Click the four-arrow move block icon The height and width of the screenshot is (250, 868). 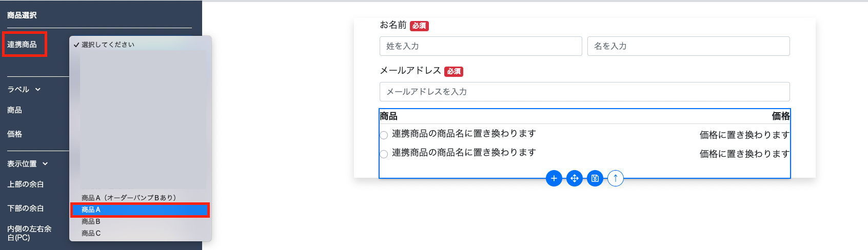click(575, 178)
